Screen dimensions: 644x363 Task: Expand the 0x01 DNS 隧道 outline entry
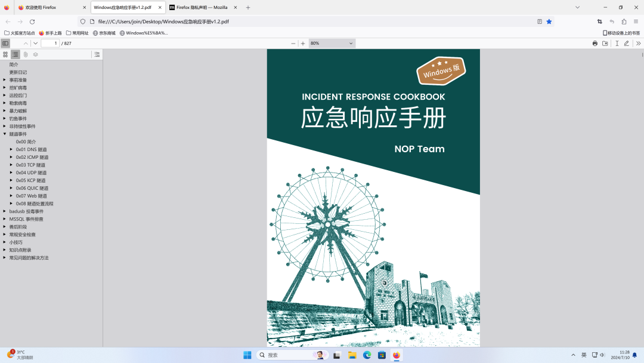[11, 149]
